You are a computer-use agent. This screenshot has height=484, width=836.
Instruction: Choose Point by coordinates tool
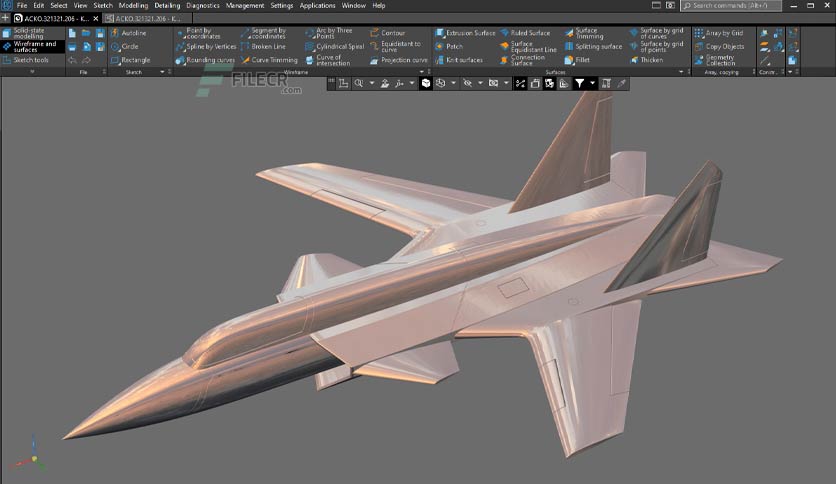tap(198, 33)
